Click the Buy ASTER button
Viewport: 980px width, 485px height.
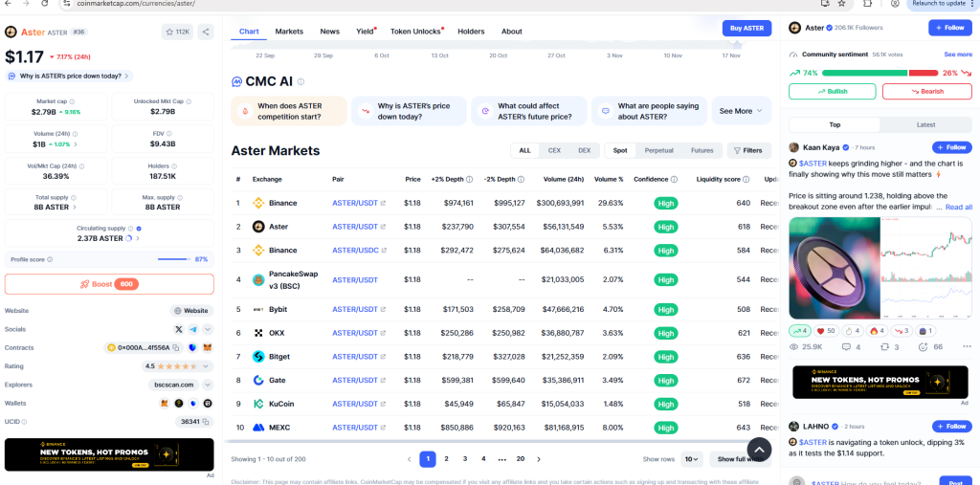pos(746,29)
